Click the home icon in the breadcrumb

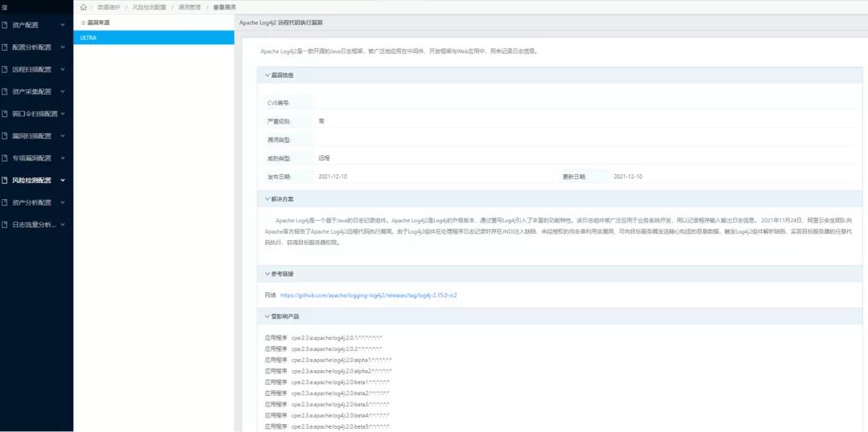click(83, 7)
